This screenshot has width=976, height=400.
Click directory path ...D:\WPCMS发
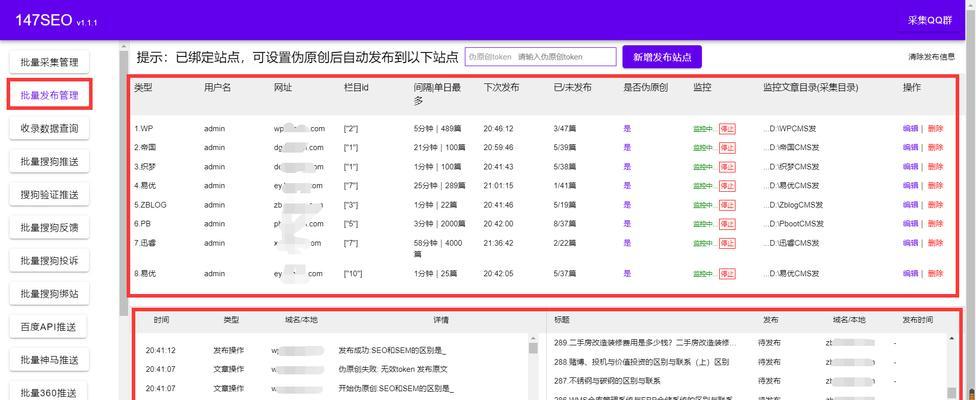[x=790, y=129]
